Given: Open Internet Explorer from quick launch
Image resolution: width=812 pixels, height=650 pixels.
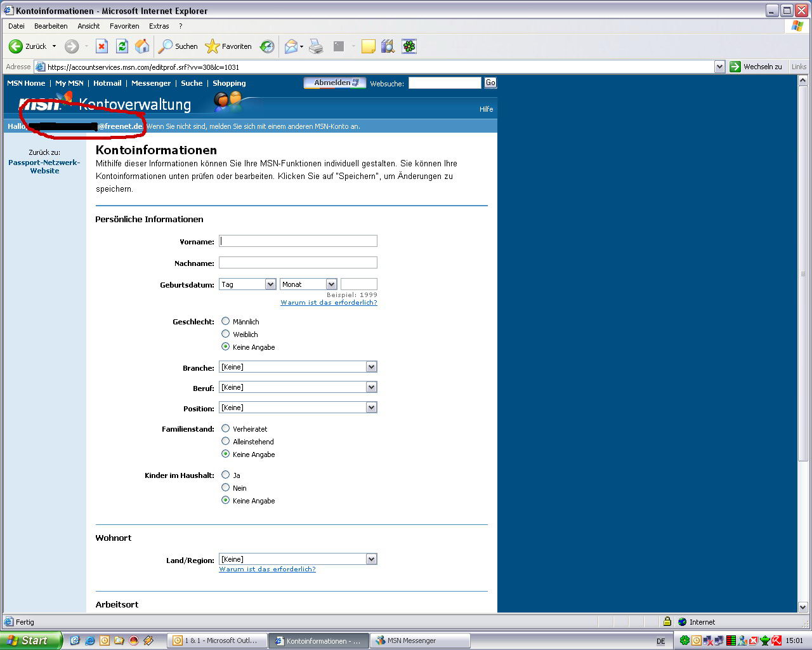Looking at the screenshot, I should 89,640.
